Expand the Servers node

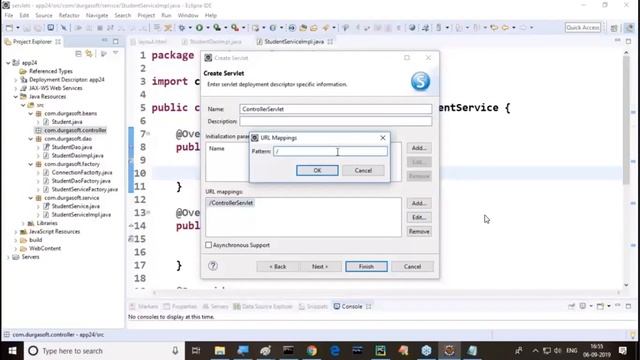(9, 257)
